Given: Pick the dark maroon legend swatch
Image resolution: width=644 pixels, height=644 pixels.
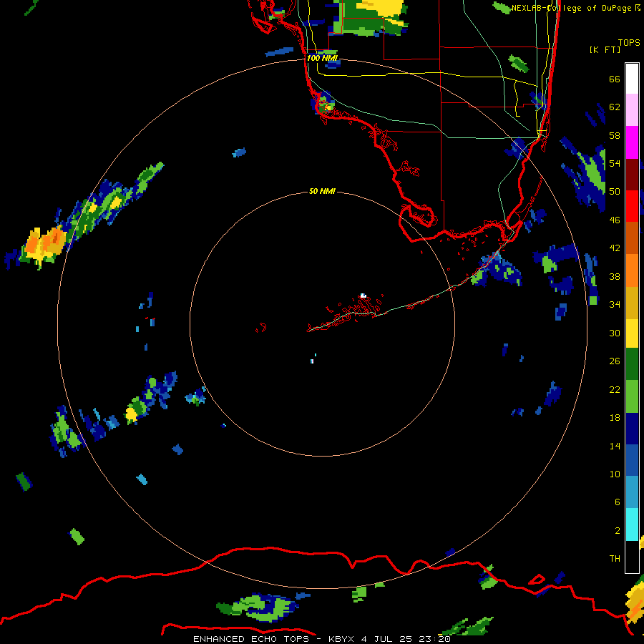Looking at the screenshot, I should tap(632, 175).
